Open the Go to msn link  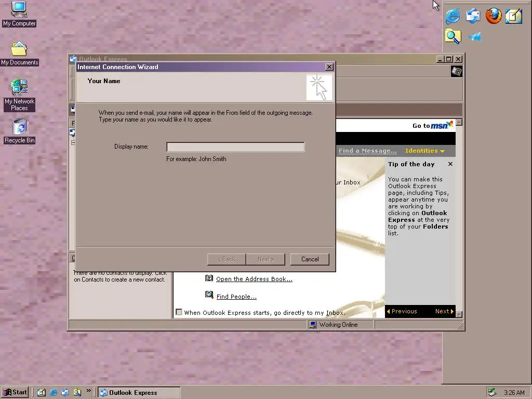433,125
